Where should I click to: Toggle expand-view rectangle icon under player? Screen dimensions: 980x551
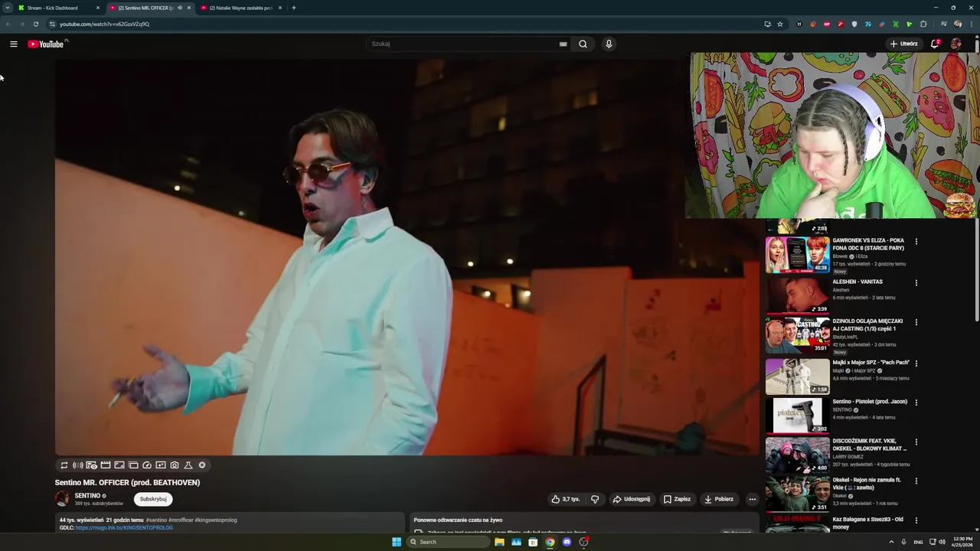pos(119,465)
